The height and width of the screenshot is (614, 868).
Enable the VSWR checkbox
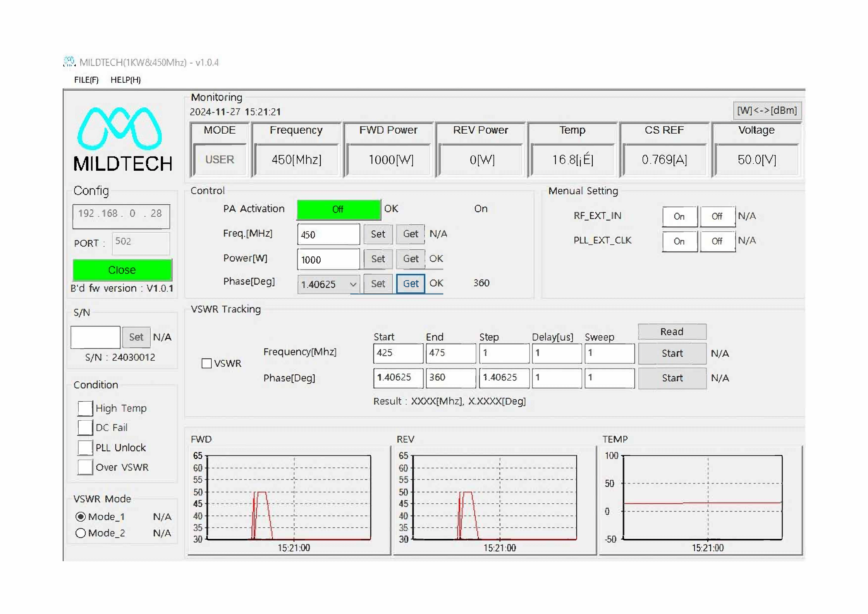click(x=207, y=364)
